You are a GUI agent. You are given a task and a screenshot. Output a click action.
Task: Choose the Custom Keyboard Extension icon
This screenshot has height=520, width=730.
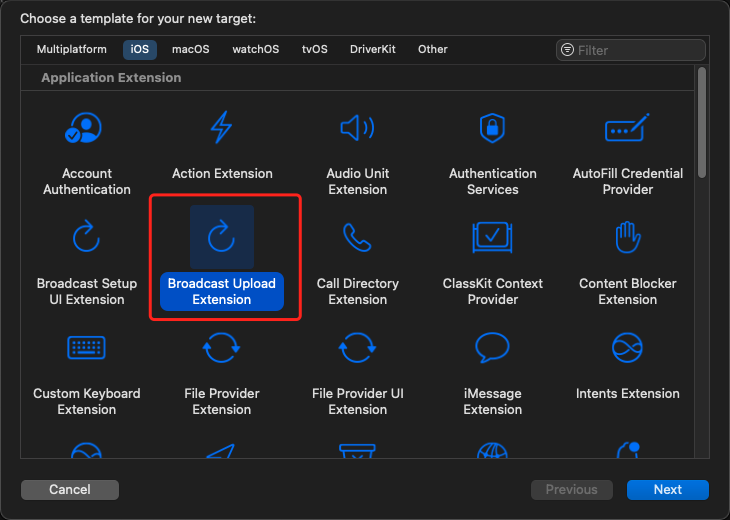[86, 348]
